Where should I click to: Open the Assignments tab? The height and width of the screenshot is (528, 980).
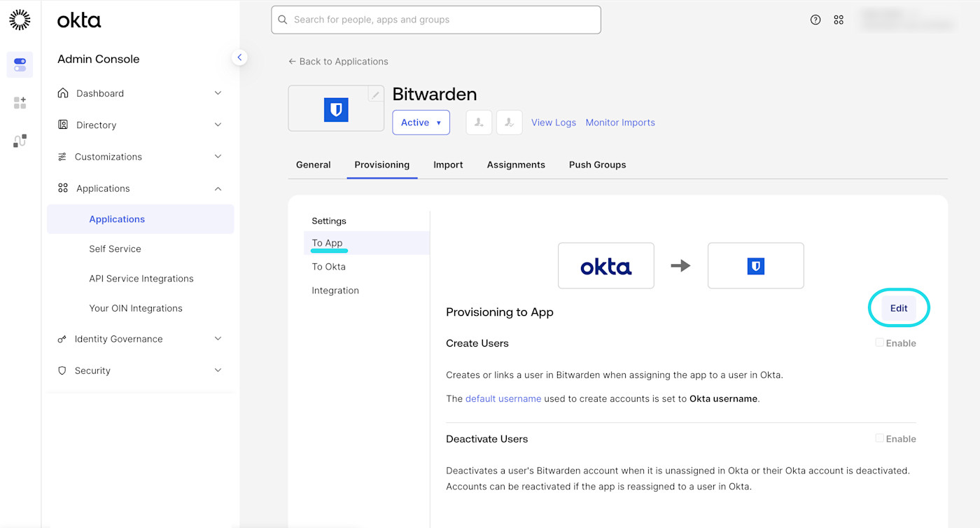tap(516, 165)
